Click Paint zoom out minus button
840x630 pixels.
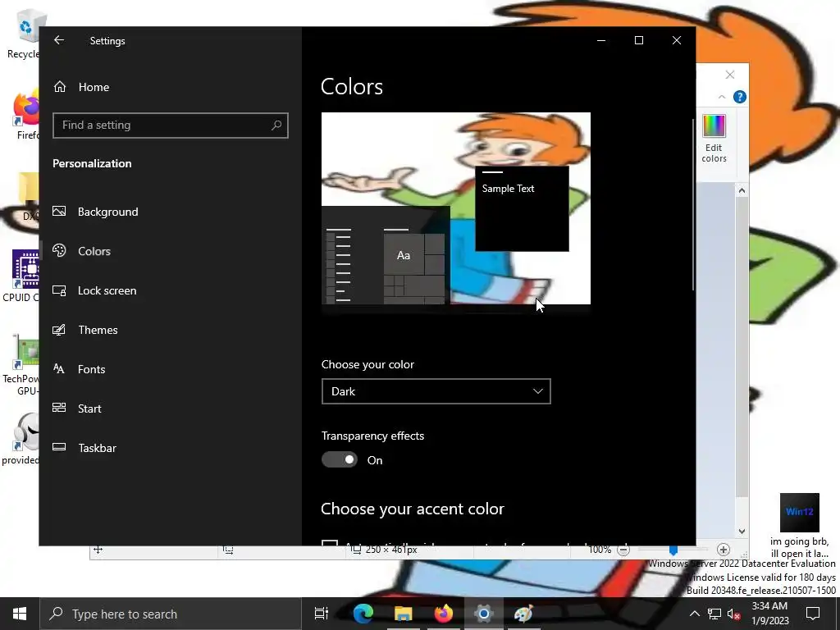[x=623, y=550]
